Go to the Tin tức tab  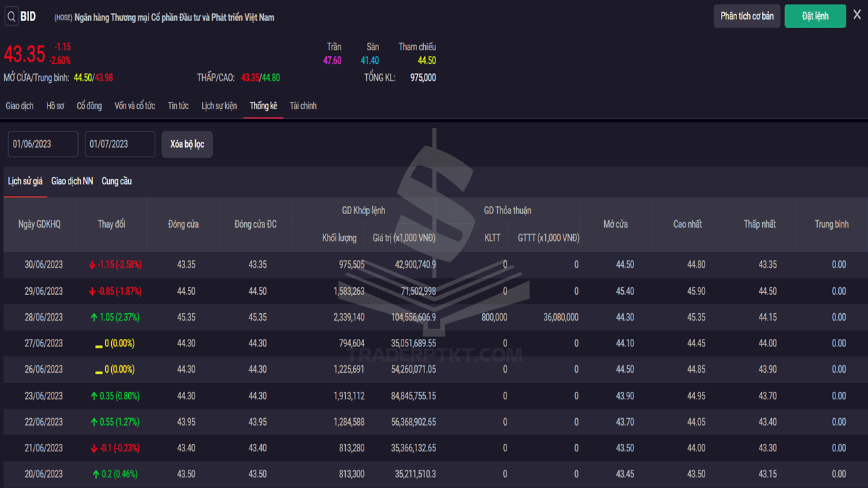178,106
